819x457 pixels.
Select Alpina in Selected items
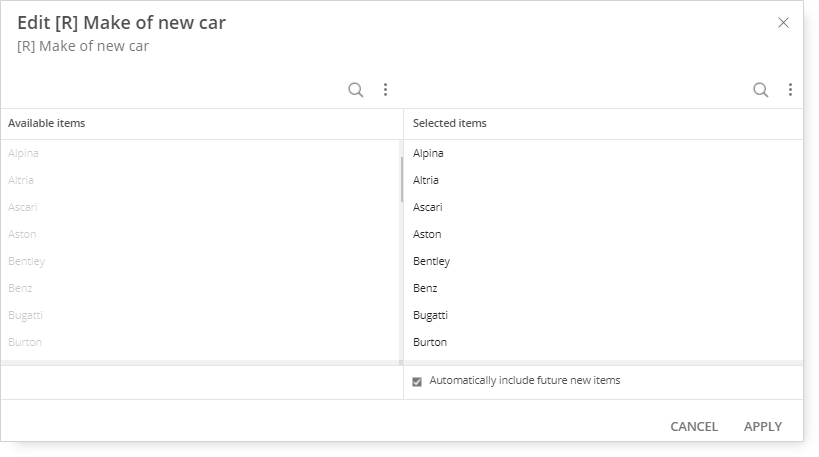(603, 153)
